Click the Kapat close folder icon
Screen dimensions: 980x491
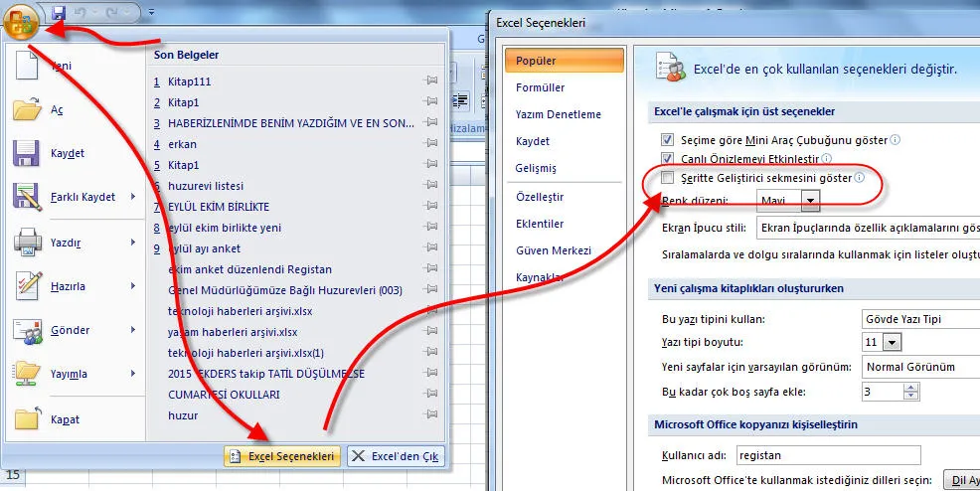(x=27, y=418)
